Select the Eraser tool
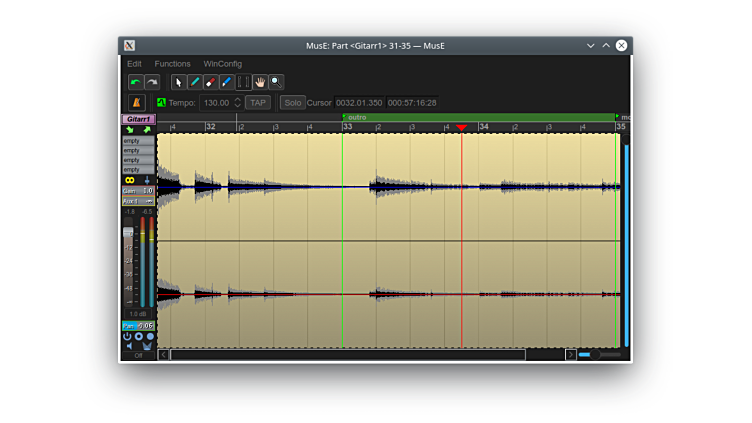752x423 pixels. pos(211,82)
